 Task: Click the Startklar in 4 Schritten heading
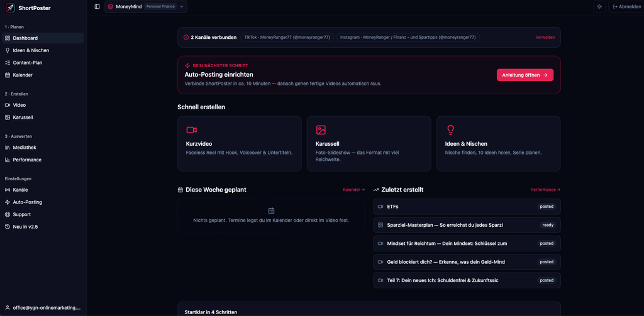pos(211,312)
